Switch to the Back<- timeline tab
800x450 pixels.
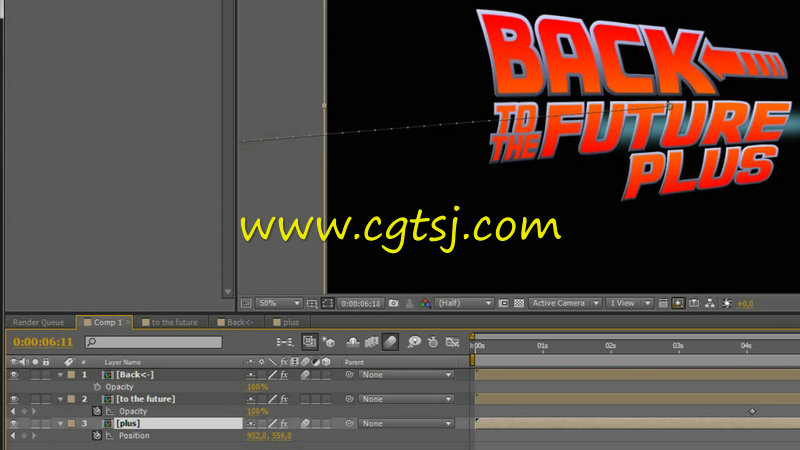pyautogui.click(x=236, y=322)
